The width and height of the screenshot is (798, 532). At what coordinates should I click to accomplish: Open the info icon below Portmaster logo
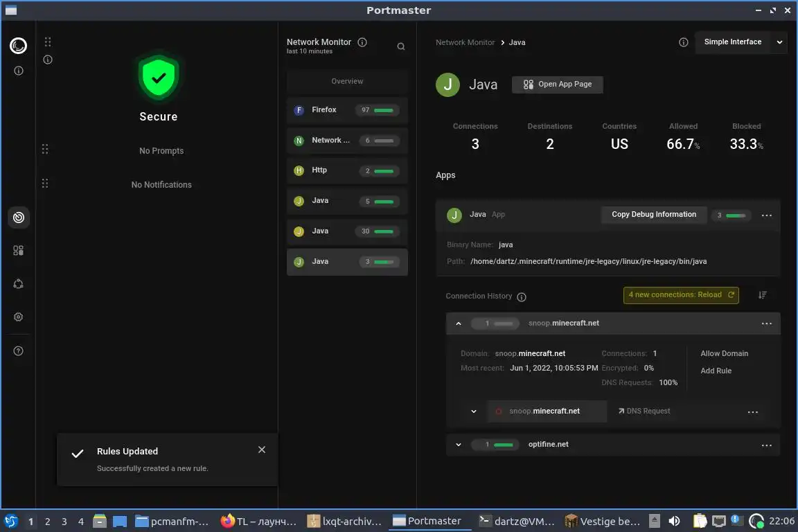click(x=18, y=71)
